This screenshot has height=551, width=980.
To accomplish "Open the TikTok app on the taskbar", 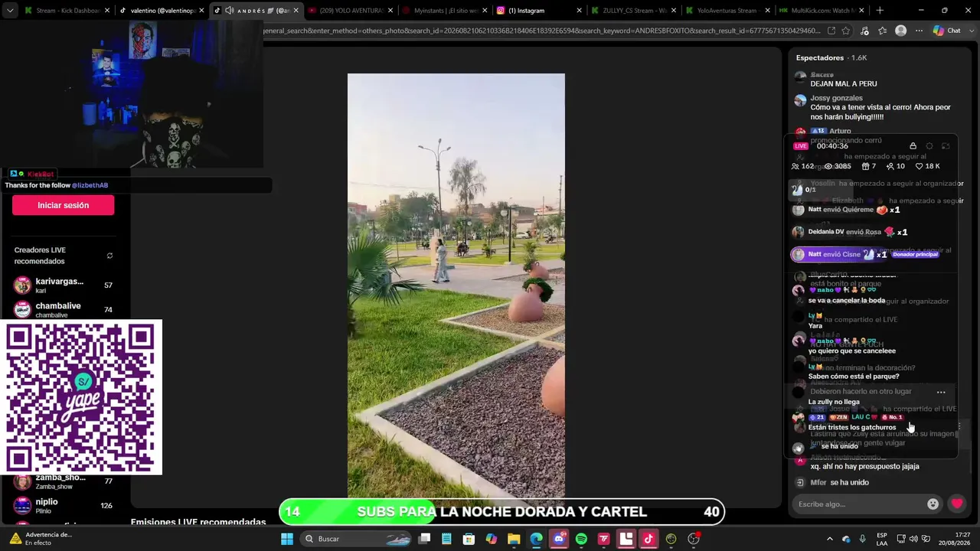I will tap(648, 539).
